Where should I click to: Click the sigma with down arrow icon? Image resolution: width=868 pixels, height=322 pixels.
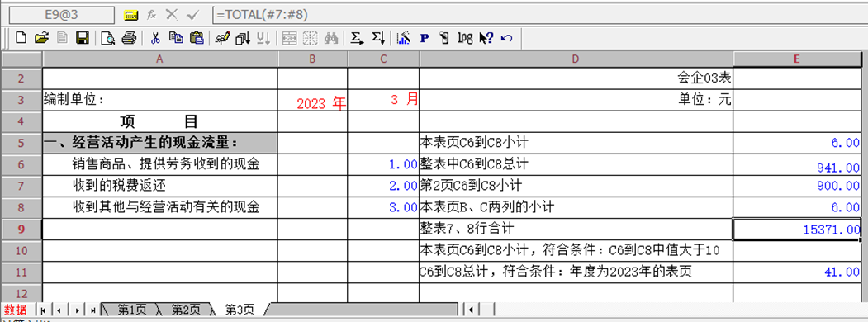click(x=378, y=38)
